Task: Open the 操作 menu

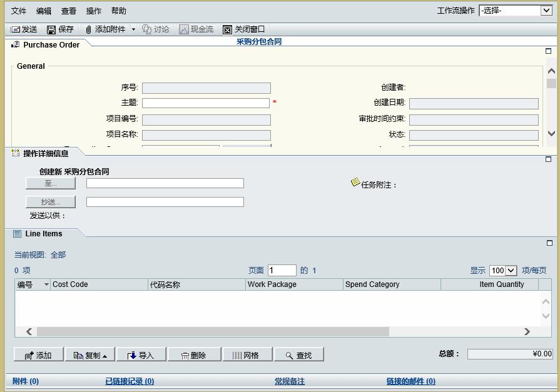Action: click(x=94, y=11)
